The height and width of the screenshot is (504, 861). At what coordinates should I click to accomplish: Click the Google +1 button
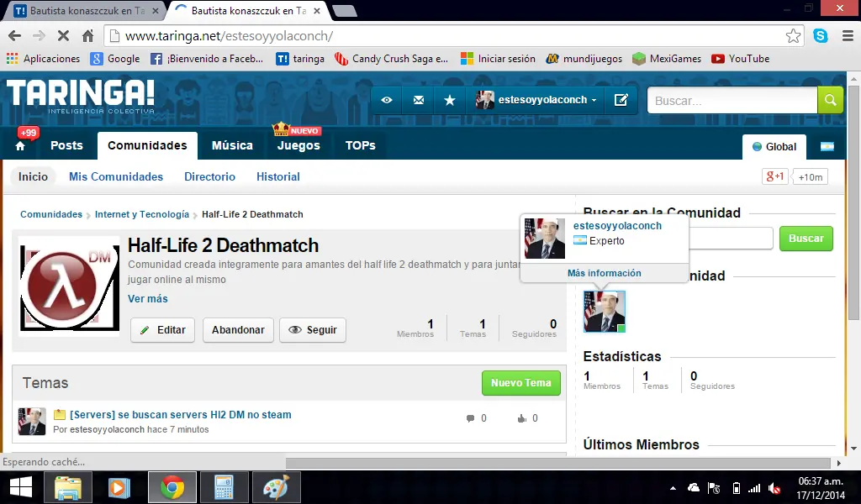pos(775,176)
